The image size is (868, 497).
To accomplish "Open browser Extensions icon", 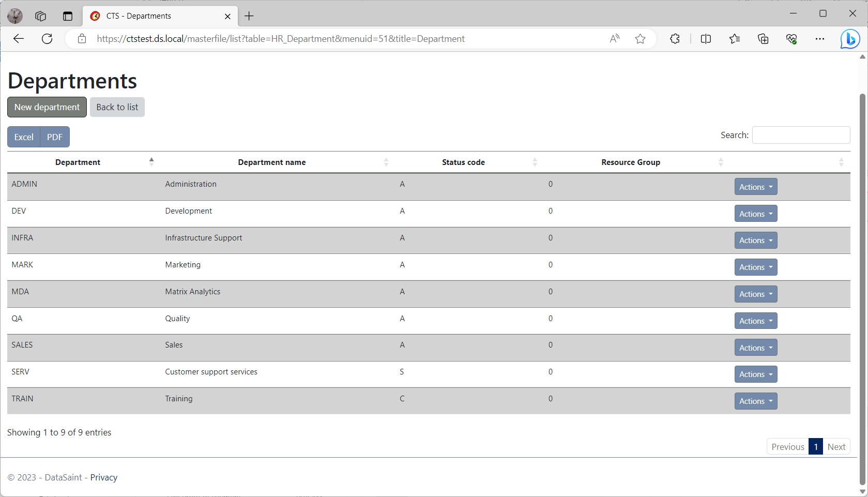I will (675, 39).
